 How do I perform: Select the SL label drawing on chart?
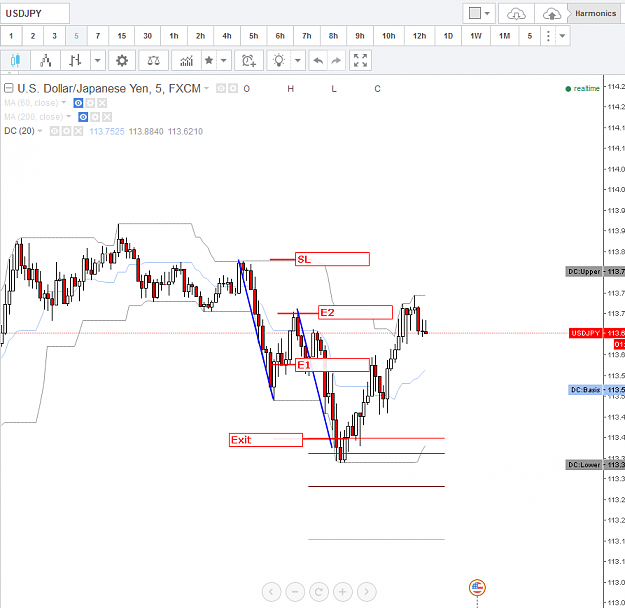coord(332,259)
